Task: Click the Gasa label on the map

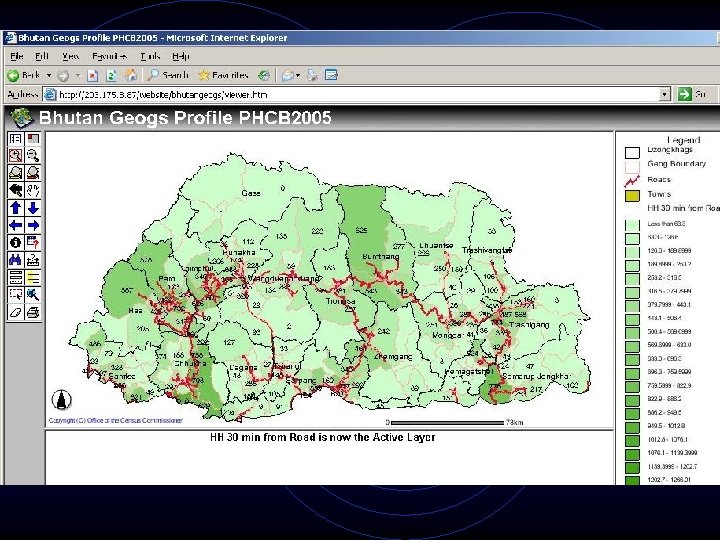Action: pos(251,193)
